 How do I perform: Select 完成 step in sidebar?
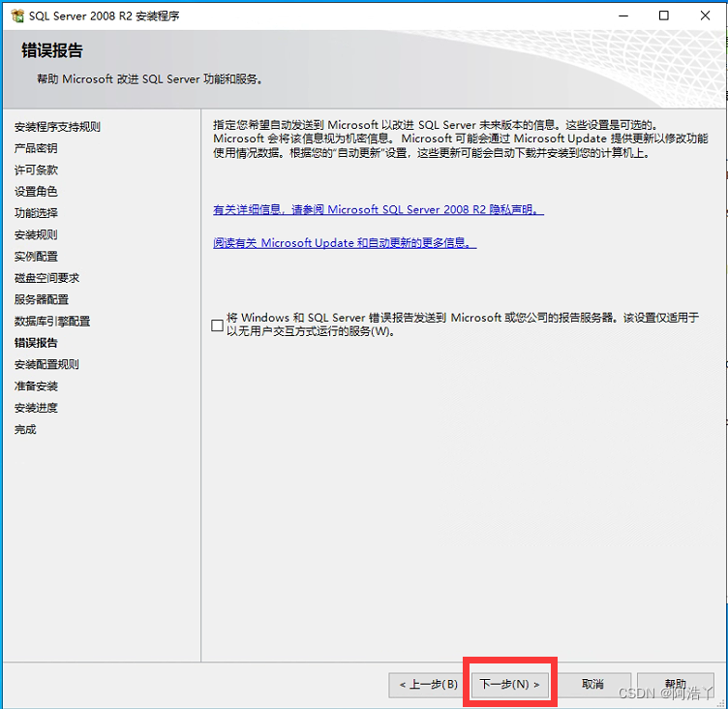pos(25,429)
